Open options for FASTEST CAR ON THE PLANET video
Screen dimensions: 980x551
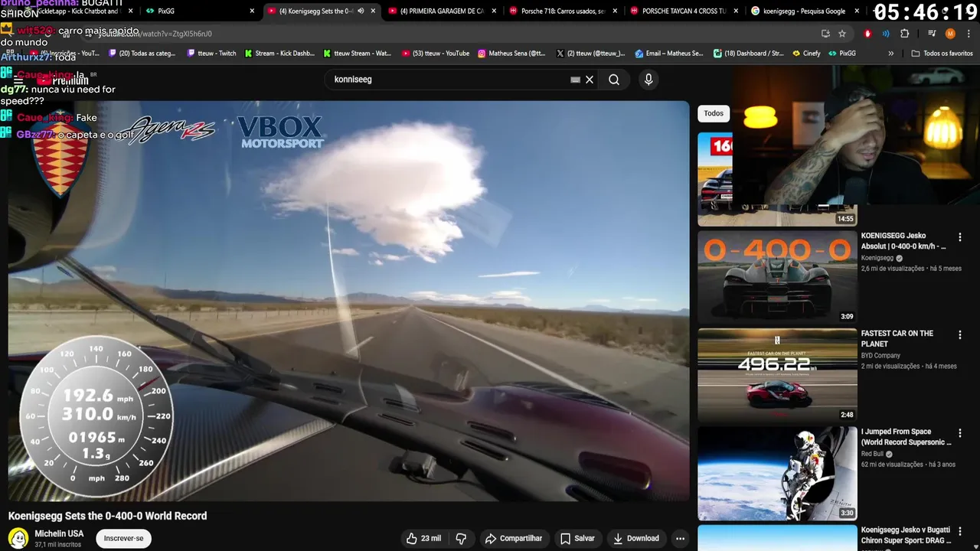tap(959, 334)
